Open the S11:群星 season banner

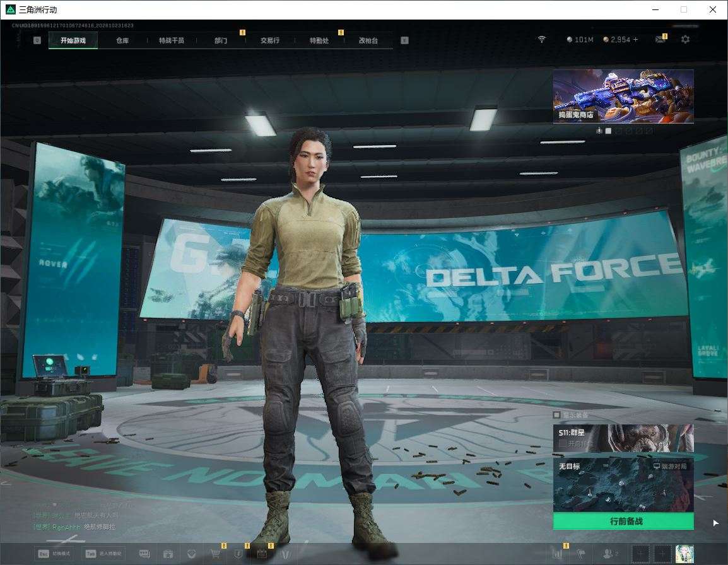click(623, 438)
